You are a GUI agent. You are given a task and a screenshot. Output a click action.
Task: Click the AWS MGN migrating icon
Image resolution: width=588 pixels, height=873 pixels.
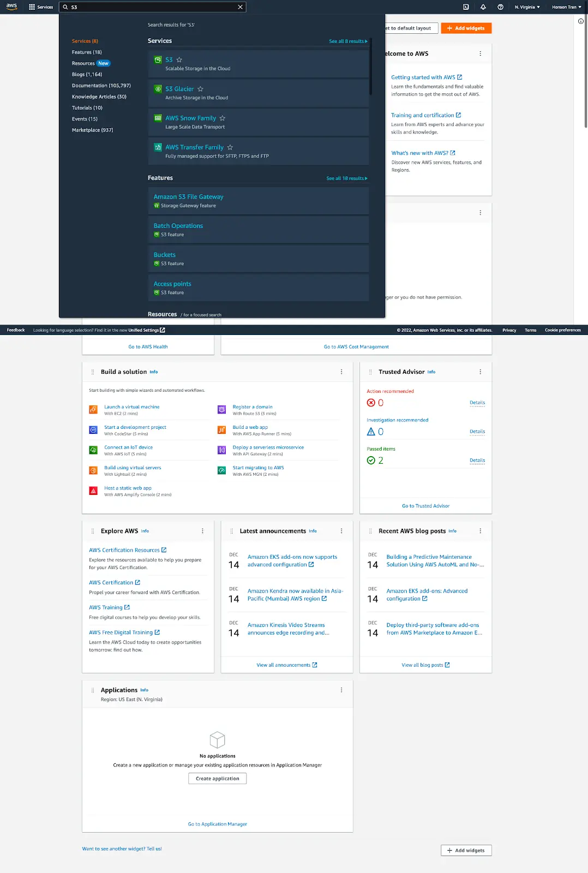pos(222,470)
